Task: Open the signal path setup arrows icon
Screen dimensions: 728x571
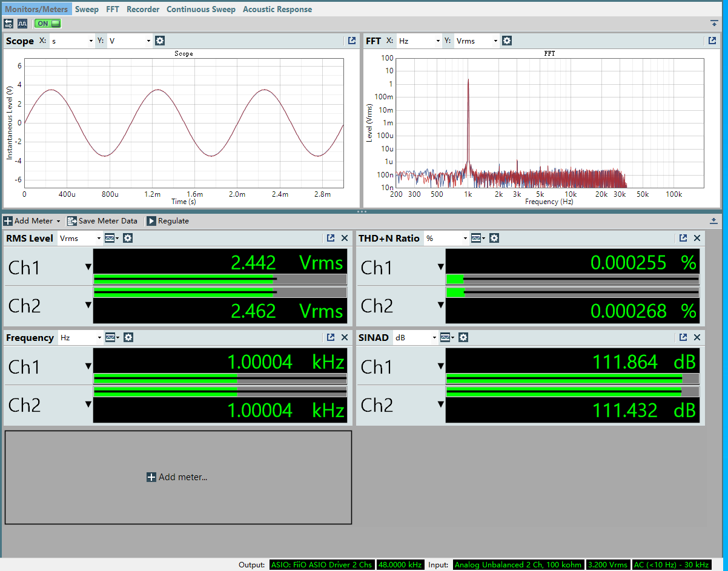Action: pos(8,24)
